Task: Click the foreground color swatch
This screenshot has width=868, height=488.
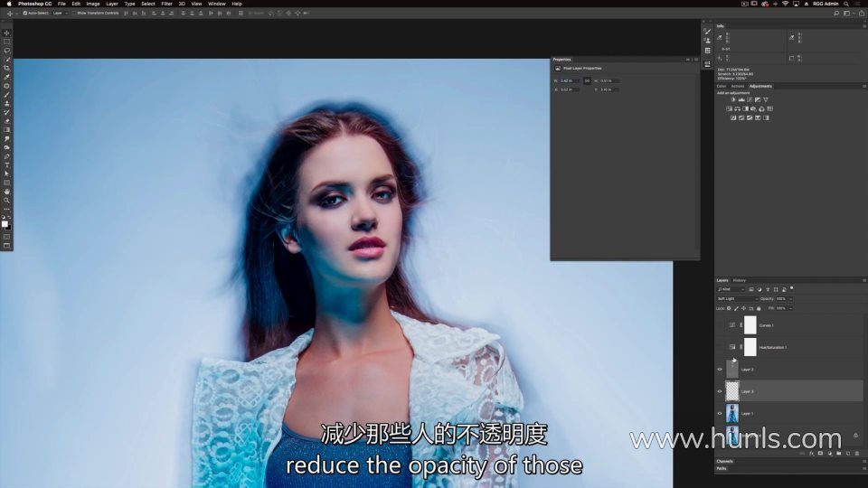Action: [5, 224]
